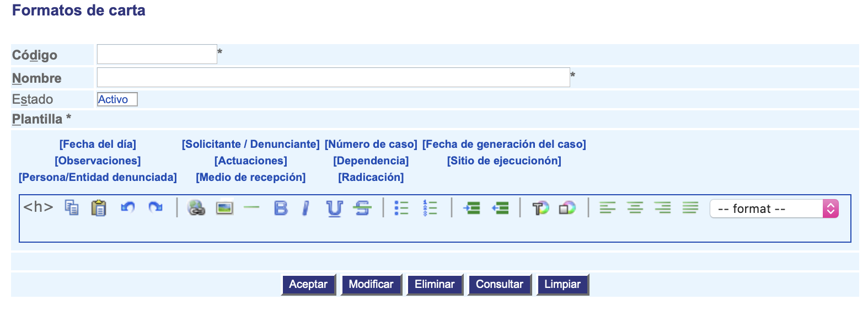This screenshot has height=310, width=868.
Task: Click the Eliminar button
Action: 435,285
